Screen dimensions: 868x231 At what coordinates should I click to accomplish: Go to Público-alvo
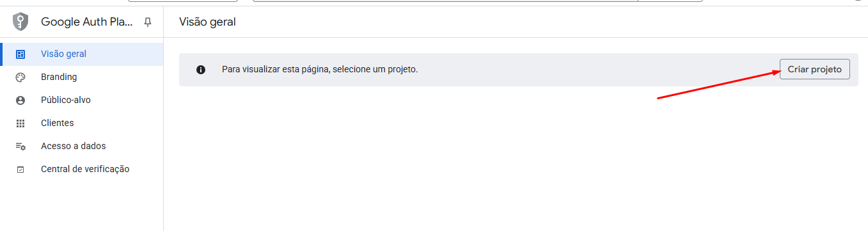point(82,100)
